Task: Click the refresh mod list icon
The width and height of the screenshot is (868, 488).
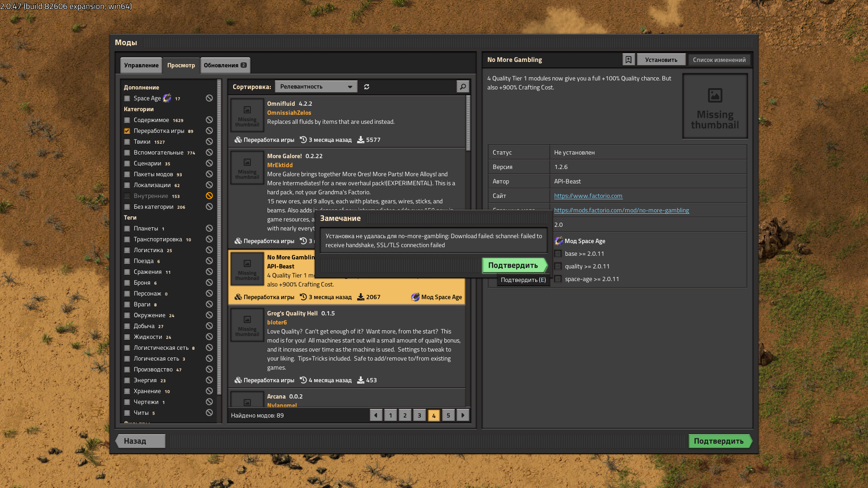Action: pos(367,87)
